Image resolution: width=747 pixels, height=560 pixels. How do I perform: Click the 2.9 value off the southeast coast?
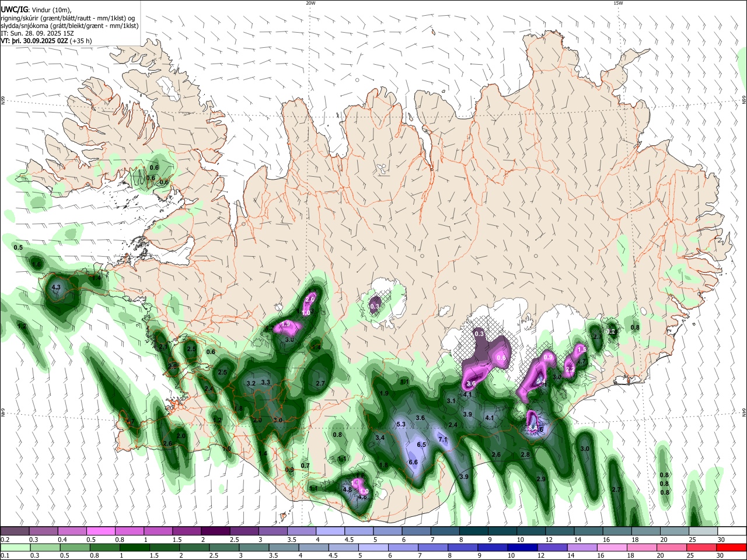click(541, 479)
